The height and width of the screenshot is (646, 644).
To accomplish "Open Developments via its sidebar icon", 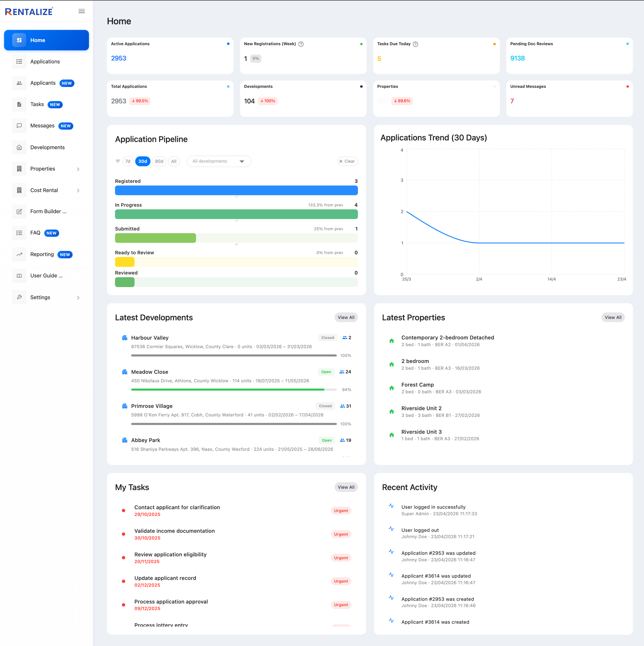I will tap(19, 147).
